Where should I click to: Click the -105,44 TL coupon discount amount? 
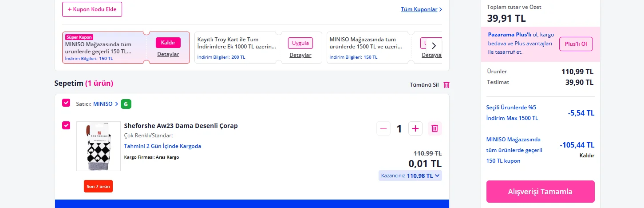[577, 145]
